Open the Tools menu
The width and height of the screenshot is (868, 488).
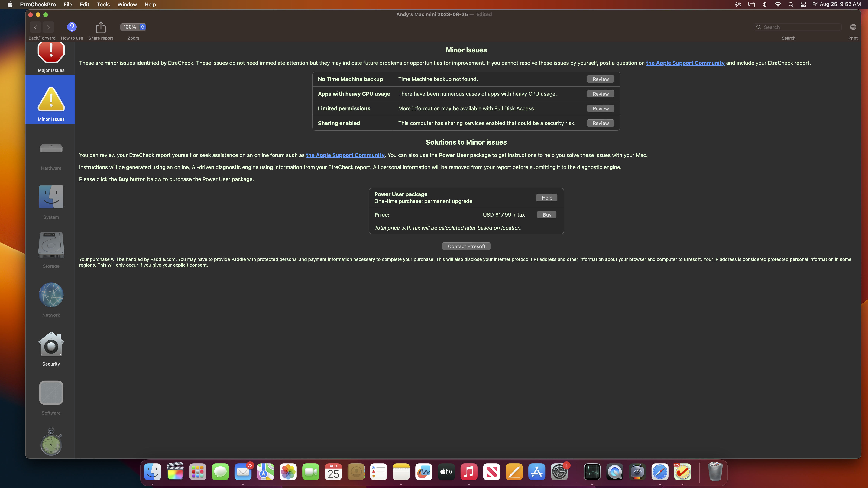[x=103, y=4]
